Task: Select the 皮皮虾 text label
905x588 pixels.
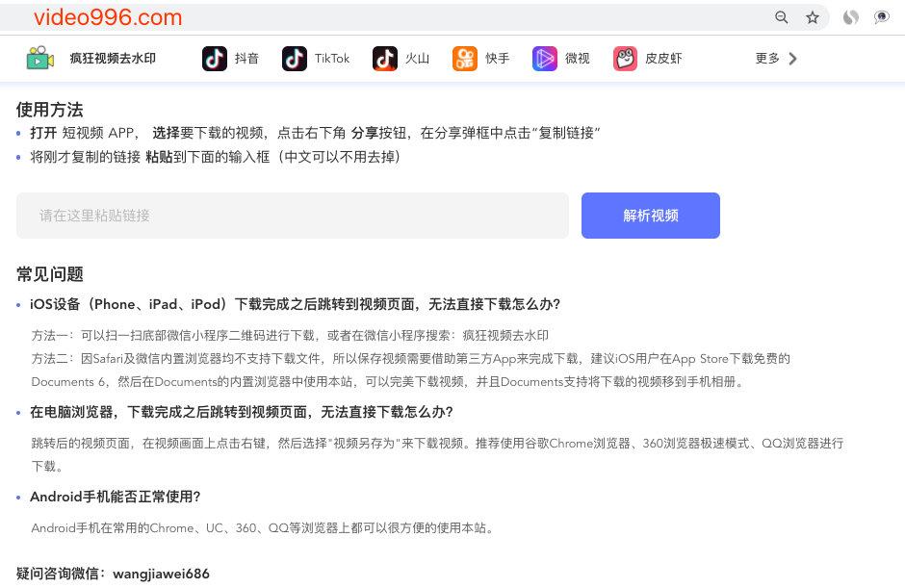Action: (663, 59)
